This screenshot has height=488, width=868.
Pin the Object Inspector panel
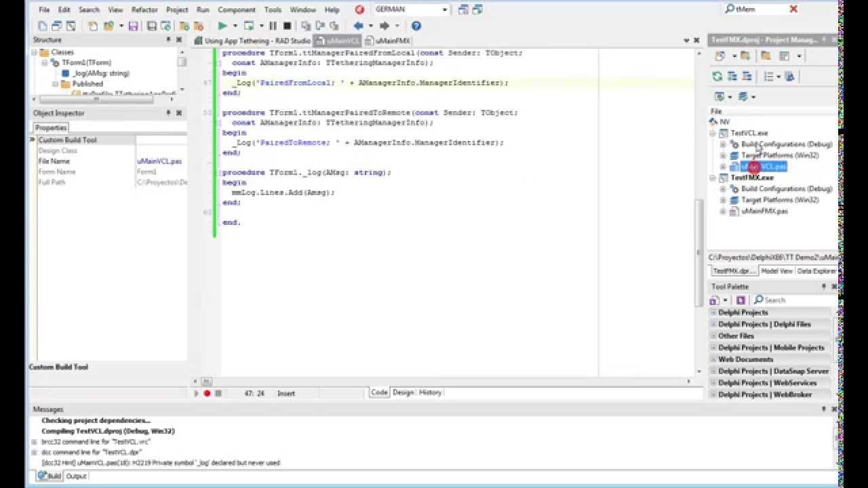click(x=169, y=113)
